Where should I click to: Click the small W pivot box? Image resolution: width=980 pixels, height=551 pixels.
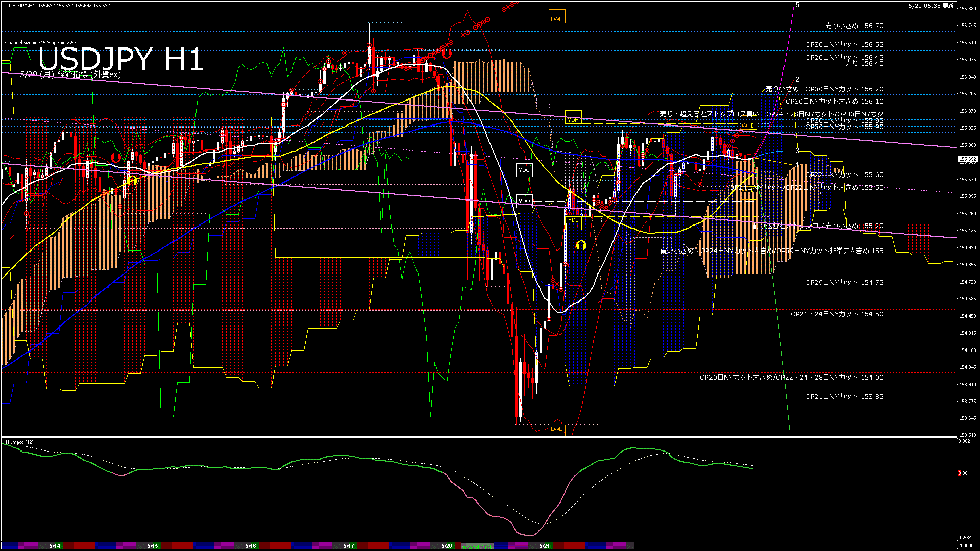point(744,126)
